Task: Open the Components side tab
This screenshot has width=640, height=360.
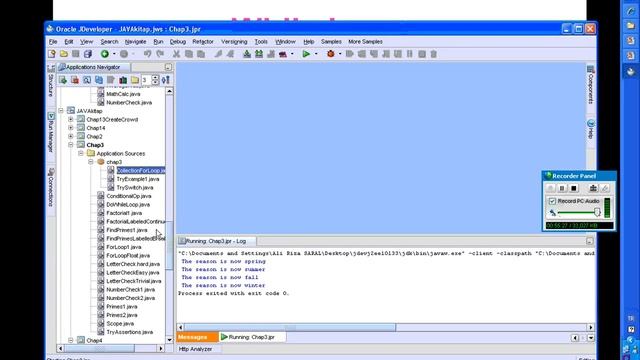Action: 590,85
